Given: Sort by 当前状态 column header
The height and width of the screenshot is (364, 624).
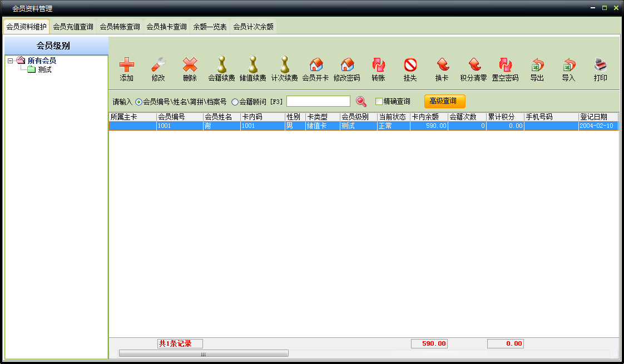Looking at the screenshot, I should click(394, 117).
